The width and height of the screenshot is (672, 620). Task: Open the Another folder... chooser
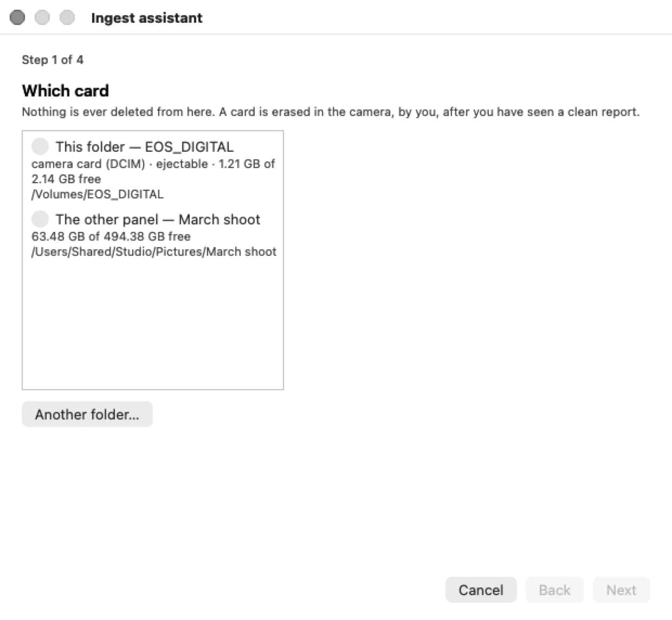[x=87, y=414]
